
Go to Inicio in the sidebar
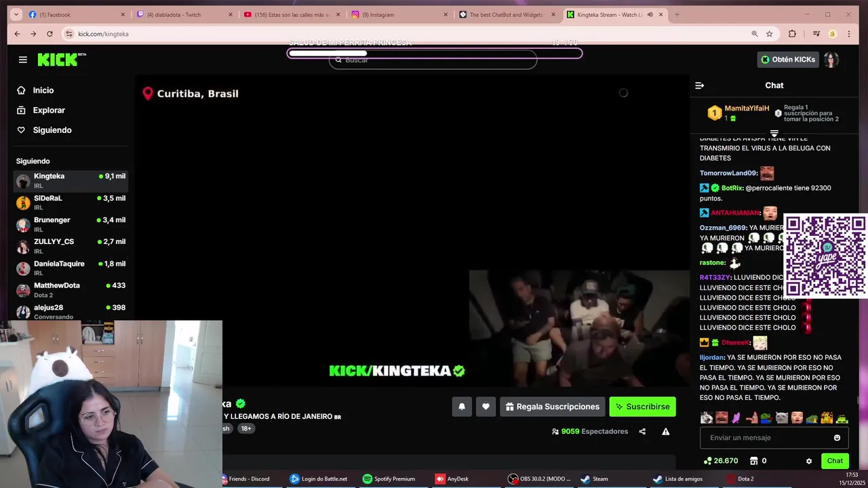click(x=43, y=90)
